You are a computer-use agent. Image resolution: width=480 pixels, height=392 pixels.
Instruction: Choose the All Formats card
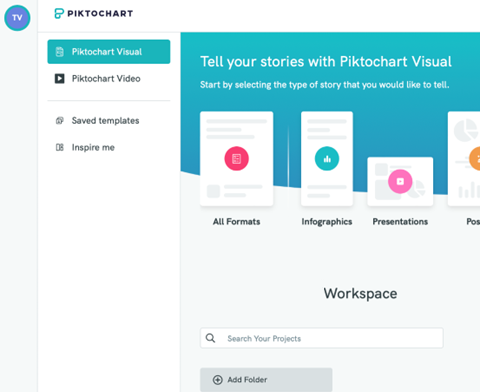(237, 159)
